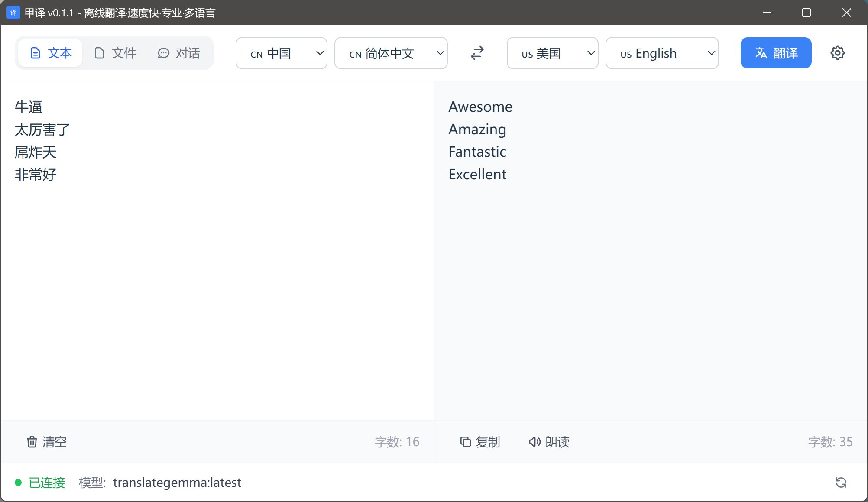Click the model name translategemma:latest

177,483
